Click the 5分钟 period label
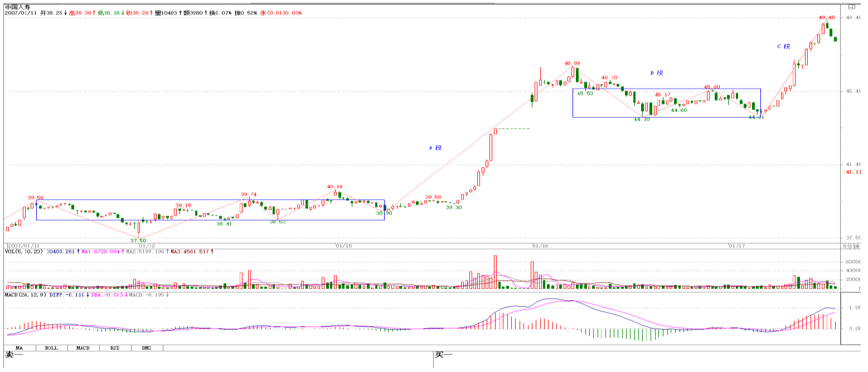 coord(851,246)
